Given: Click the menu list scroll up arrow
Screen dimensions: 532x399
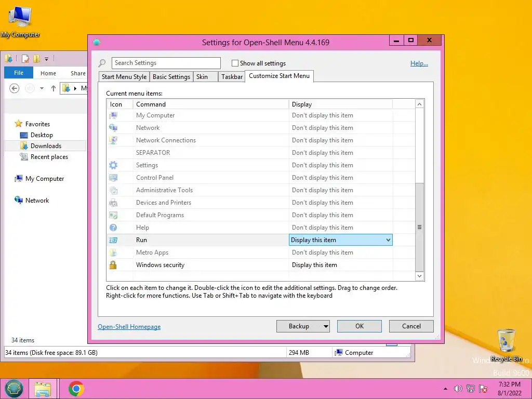Looking at the screenshot, I should point(419,104).
